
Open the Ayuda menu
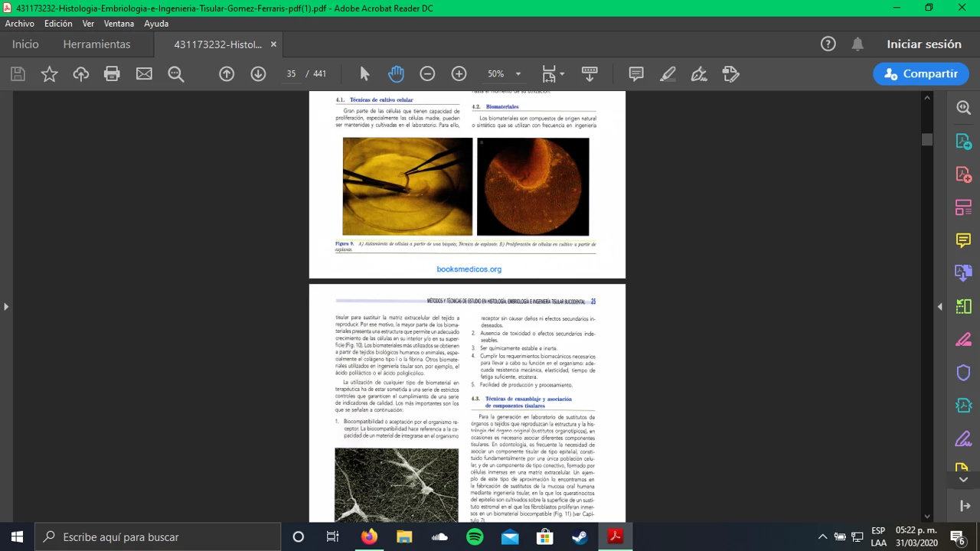(x=156, y=24)
